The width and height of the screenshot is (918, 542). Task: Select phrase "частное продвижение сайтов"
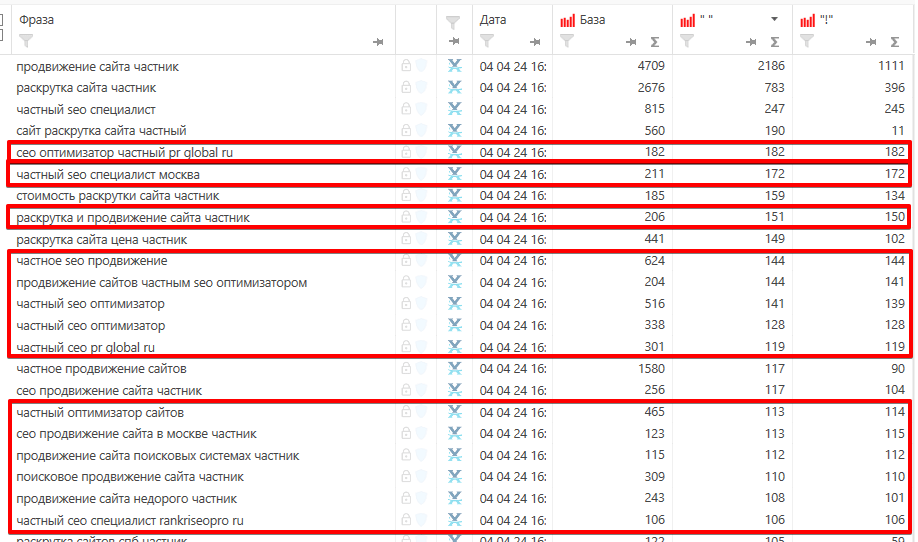tap(101, 369)
